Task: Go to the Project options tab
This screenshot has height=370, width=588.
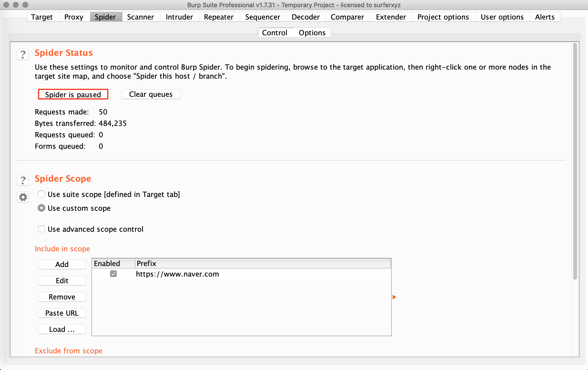Action: pyautogui.click(x=443, y=17)
